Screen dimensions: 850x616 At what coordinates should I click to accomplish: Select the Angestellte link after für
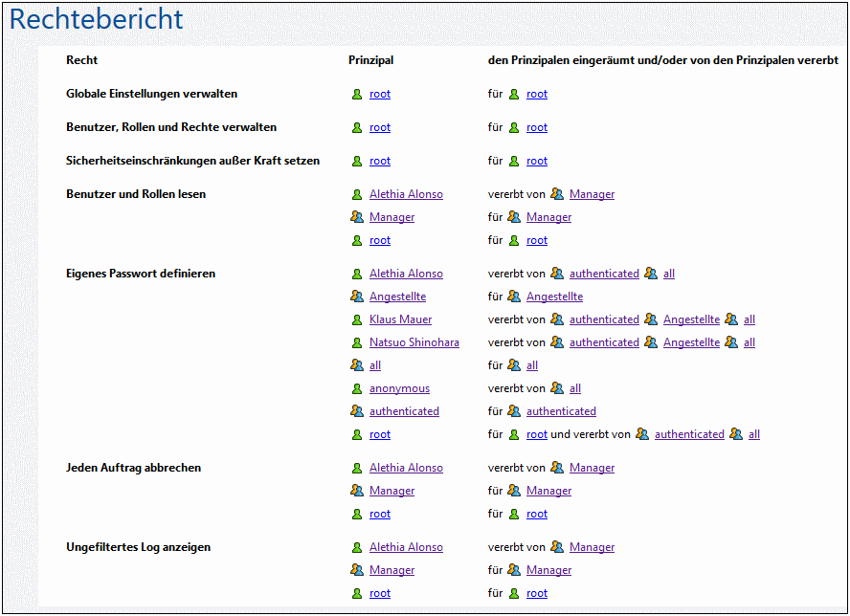(x=554, y=297)
